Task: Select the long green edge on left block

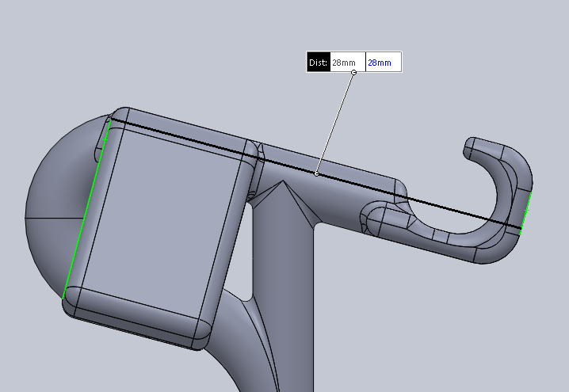Action: [x=86, y=208]
